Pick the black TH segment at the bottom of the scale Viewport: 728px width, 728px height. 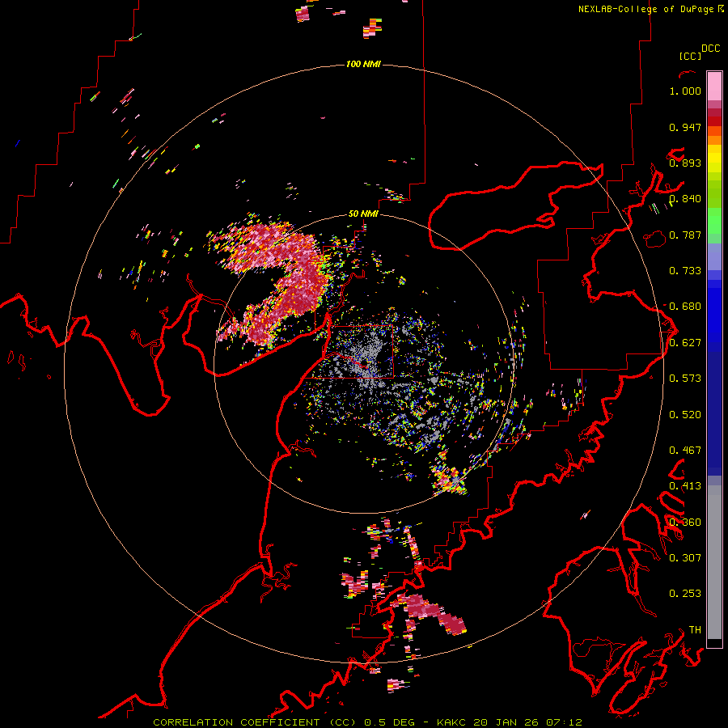[x=714, y=643]
